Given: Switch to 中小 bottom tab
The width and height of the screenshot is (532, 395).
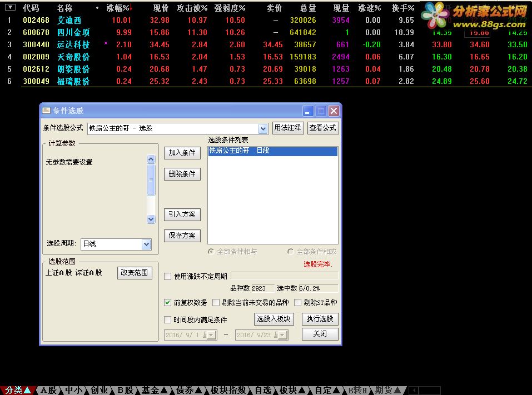Looking at the screenshot, I should 73,390.
